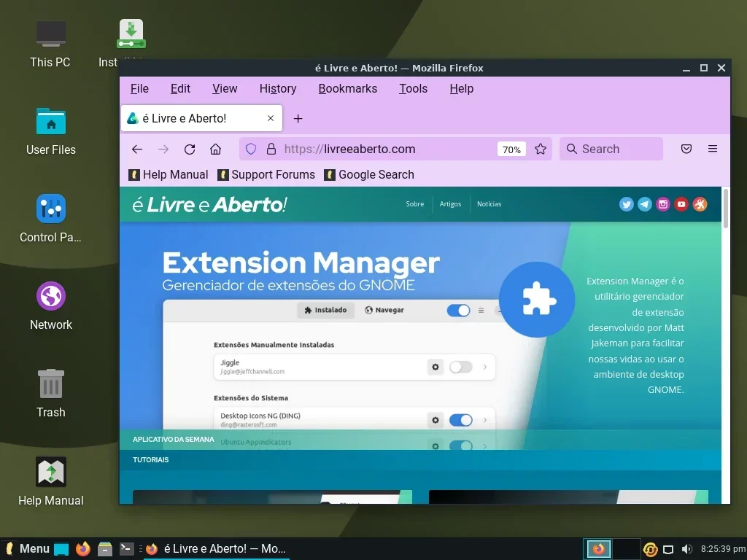Open the site's YouTube icon
Viewport: 747px width, 560px height.
click(x=681, y=204)
